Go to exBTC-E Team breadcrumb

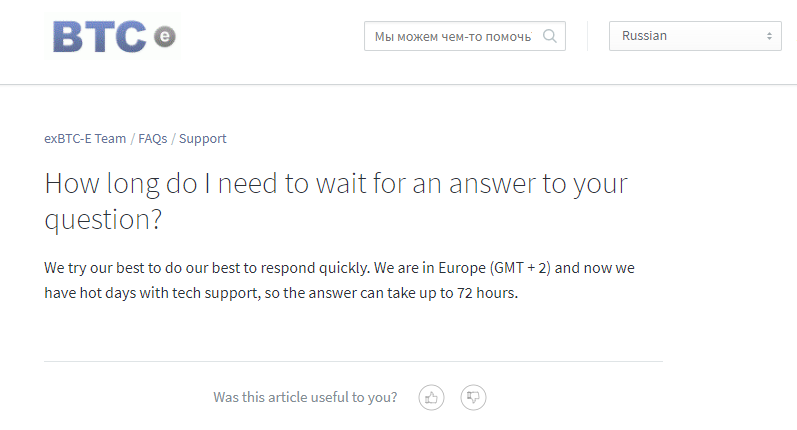85,139
